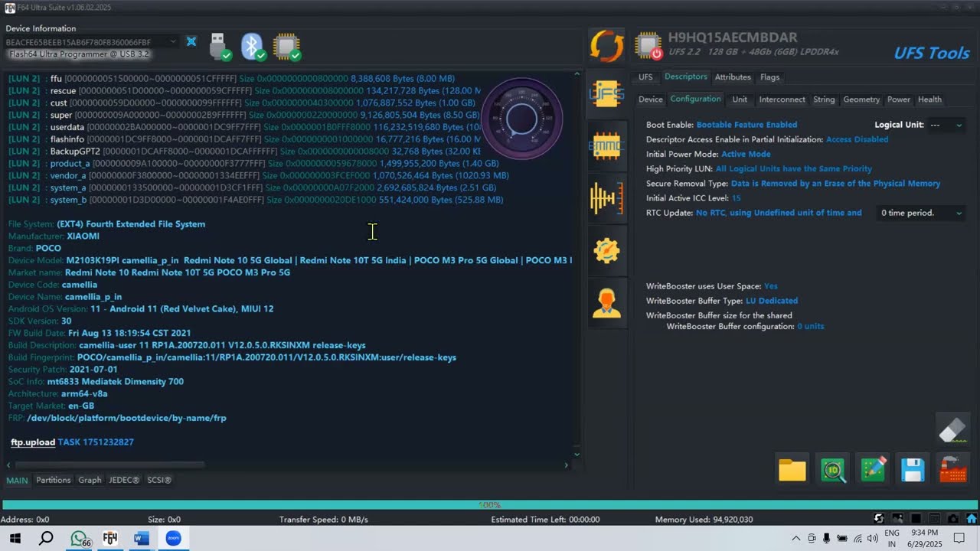Switch to the Graph tab
Screen dimensions: 980x551
(90, 480)
